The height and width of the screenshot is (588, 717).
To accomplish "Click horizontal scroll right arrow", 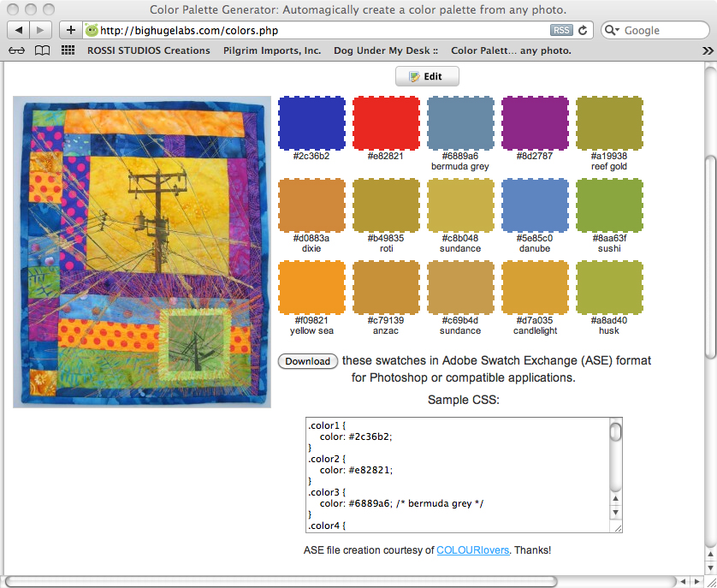I will pyautogui.click(x=696, y=582).
